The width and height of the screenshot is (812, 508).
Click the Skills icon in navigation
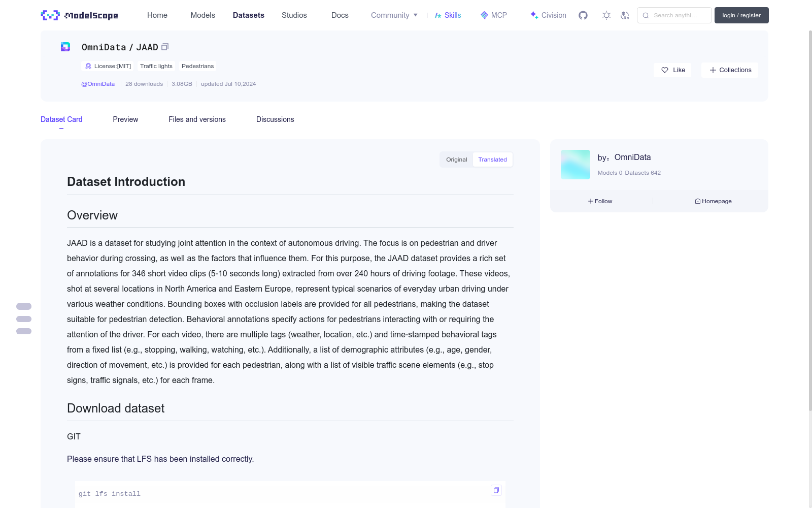click(438, 15)
